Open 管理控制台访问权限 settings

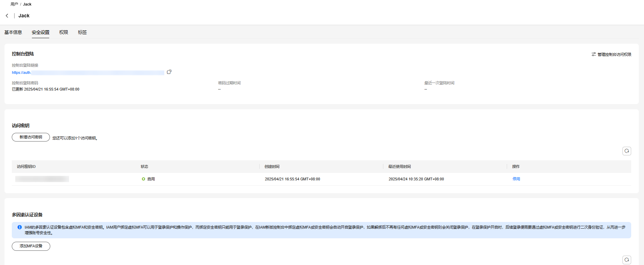click(x=611, y=54)
